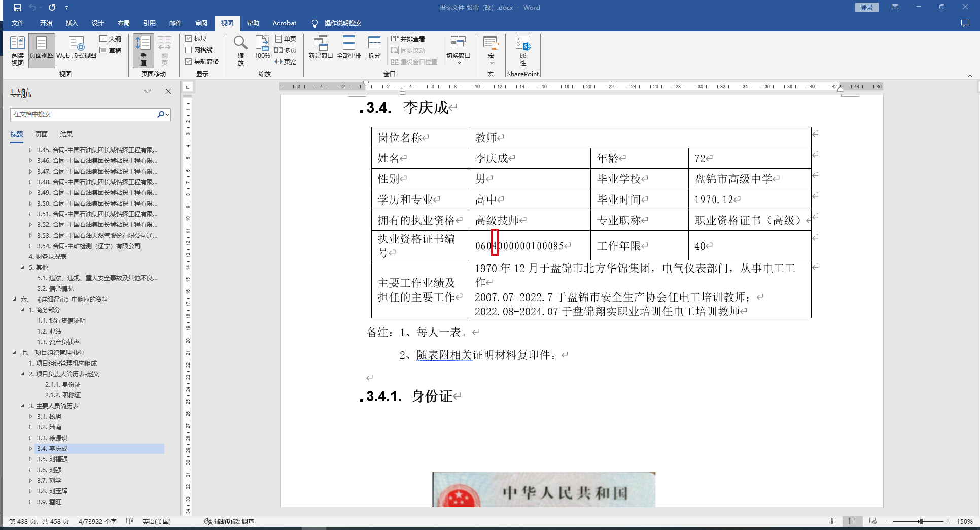This screenshot has height=530, width=980.
Task: Open Switch Windows dropdown (切换窗口)
Action: click(459, 50)
